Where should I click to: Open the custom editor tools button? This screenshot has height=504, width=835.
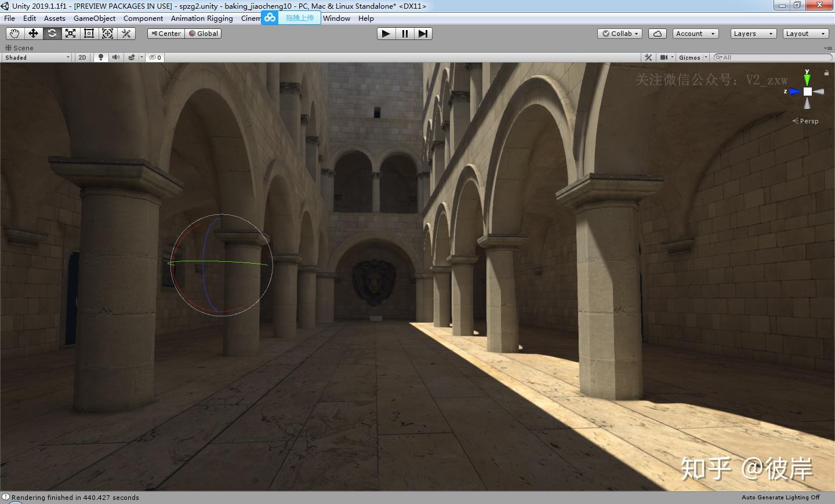coord(126,34)
